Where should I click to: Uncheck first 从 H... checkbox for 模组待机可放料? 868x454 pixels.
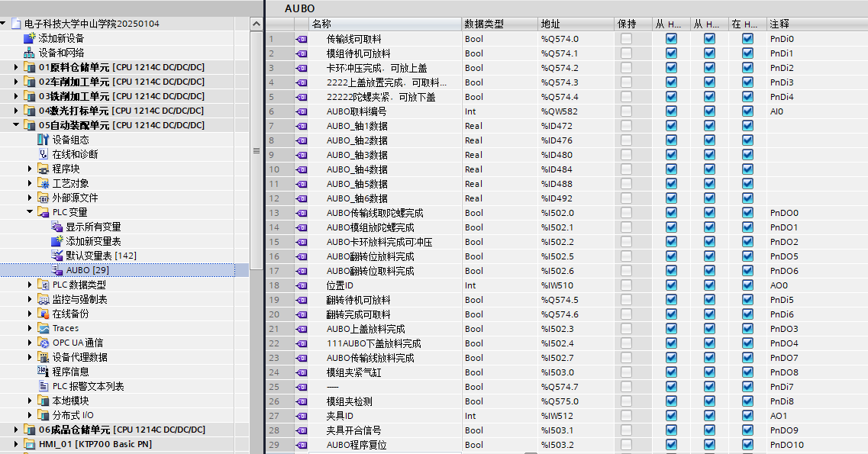(672, 53)
